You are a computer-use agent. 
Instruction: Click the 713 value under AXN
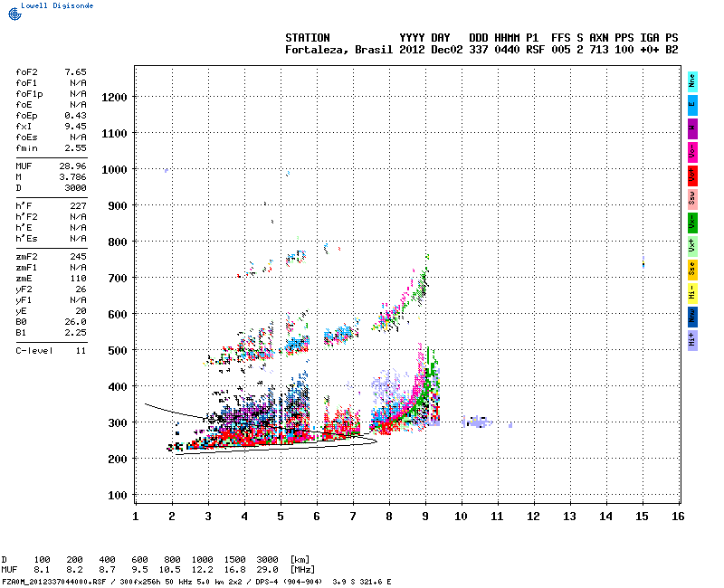point(599,50)
